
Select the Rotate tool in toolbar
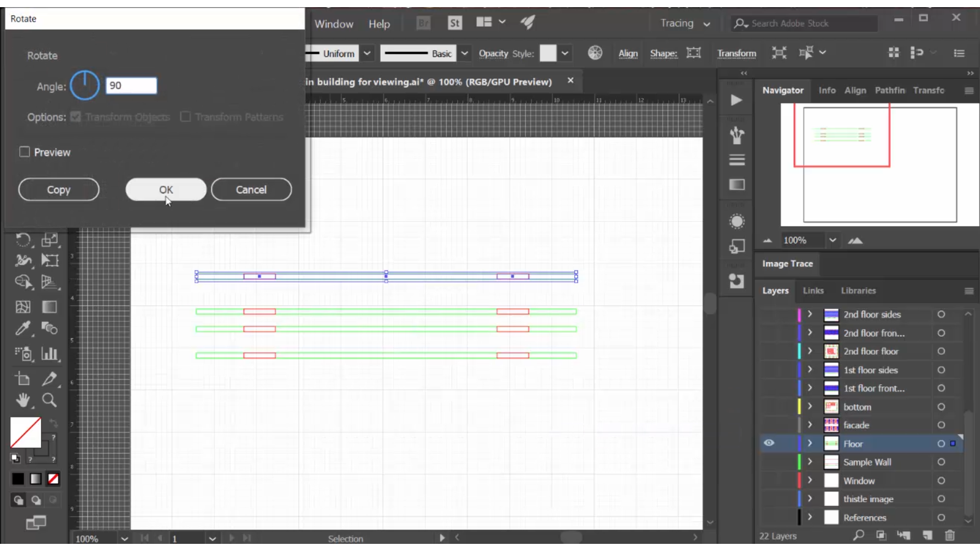23,239
